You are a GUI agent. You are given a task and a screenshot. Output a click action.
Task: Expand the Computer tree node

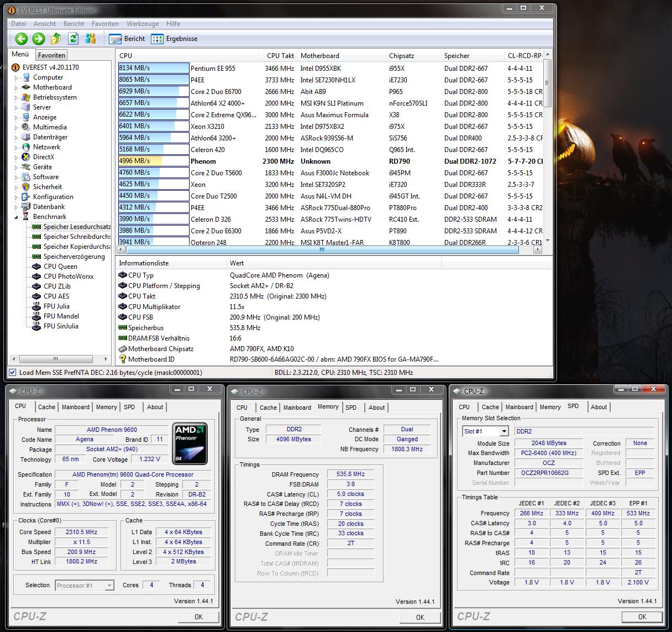coord(16,78)
